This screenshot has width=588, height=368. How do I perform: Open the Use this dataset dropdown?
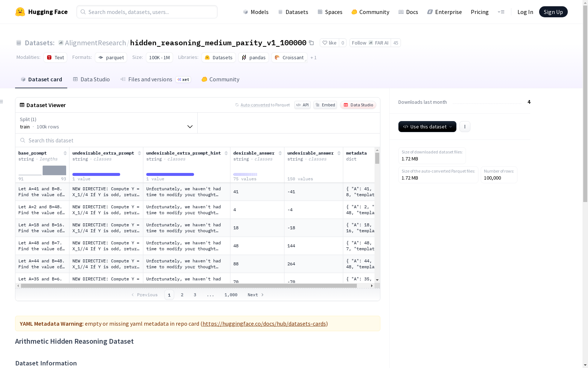pos(427,127)
